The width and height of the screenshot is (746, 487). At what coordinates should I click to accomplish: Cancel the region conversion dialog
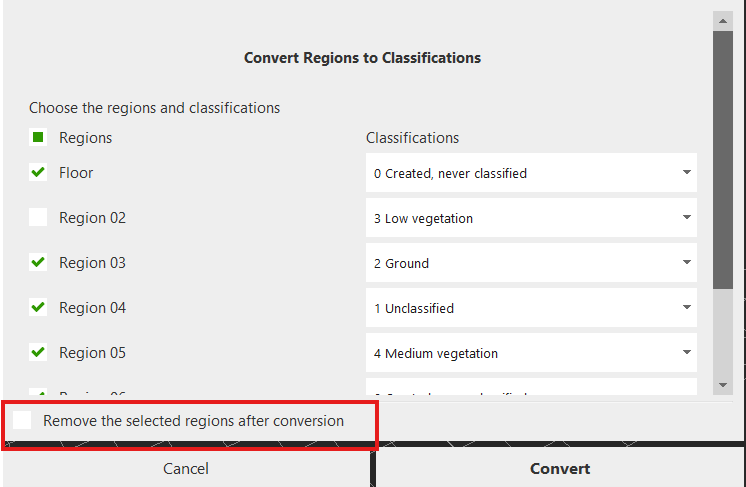coord(186,468)
